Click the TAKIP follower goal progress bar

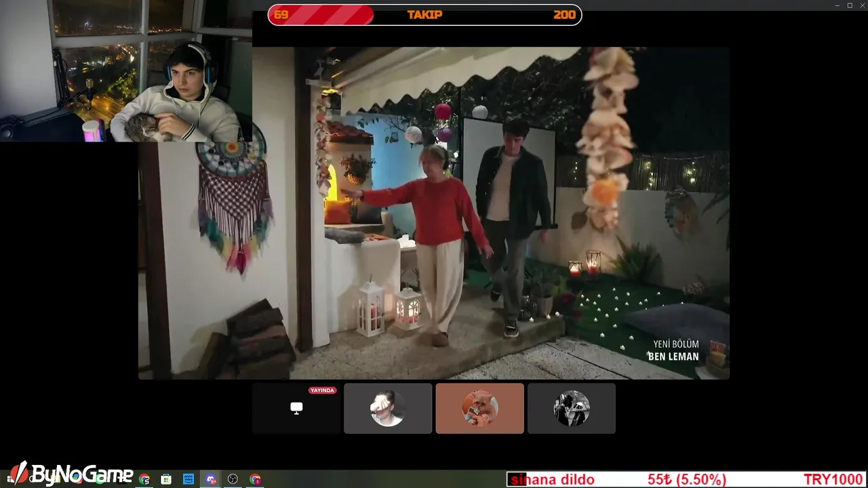tap(425, 15)
